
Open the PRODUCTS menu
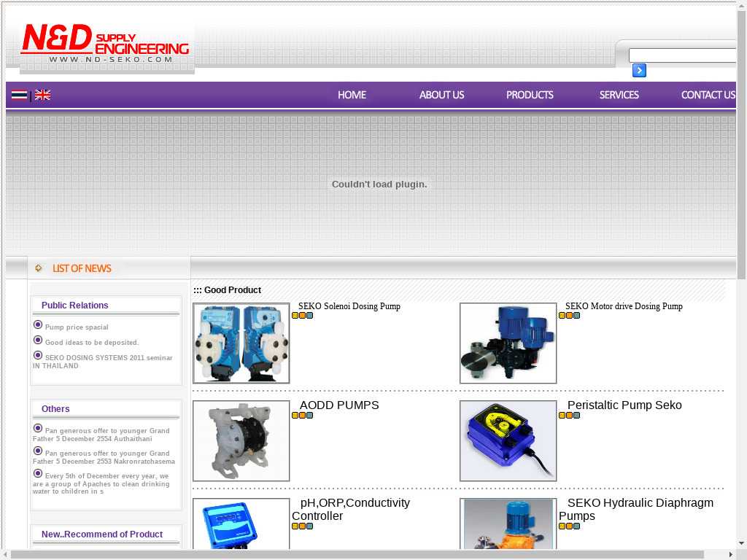(530, 95)
